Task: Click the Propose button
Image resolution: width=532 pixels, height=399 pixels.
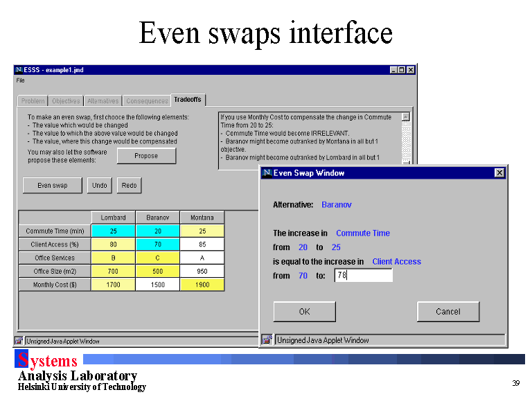Action: [146, 156]
